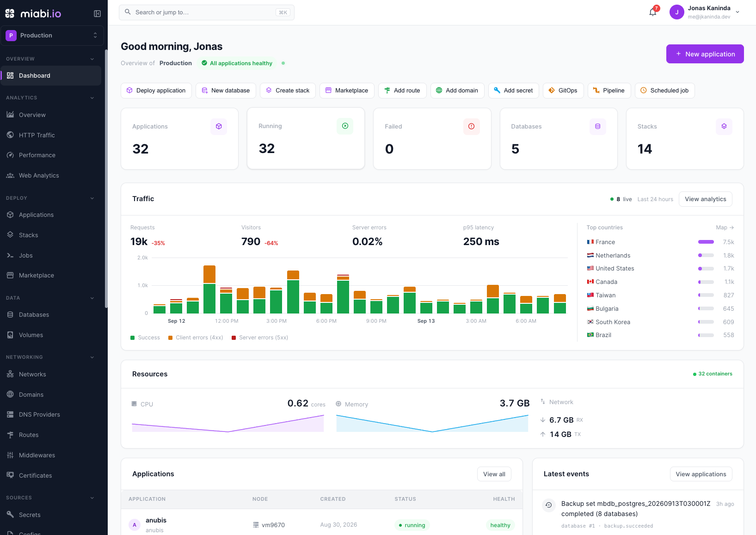The width and height of the screenshot is (756, 535).
Task: Go to Web Analytics in sidebar
Action: [51, 175]
